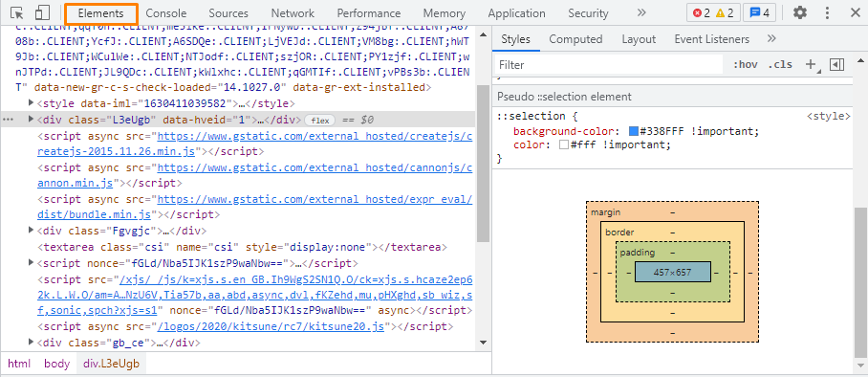Open the Sources tab

[228, 13]
